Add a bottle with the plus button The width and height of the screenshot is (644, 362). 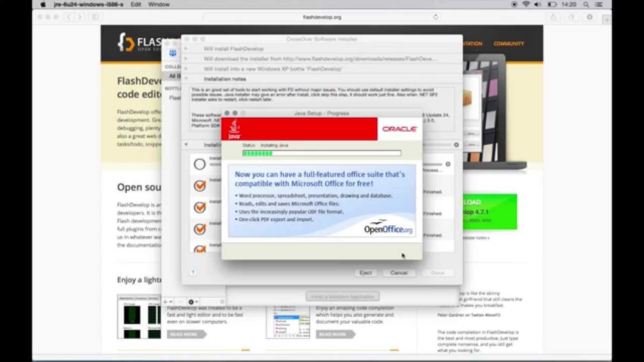tap(165, 302)
